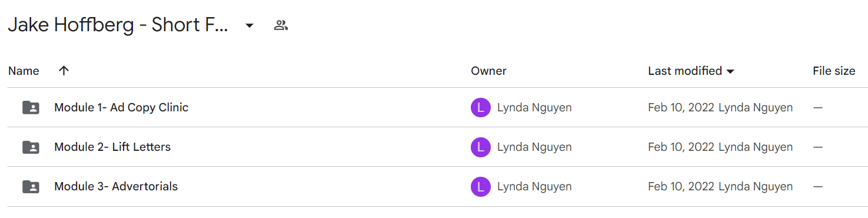Image resolution: width=868 pixels, height=218 pixels.
Task: Select Module 3- Advertorials shared folder icon
Action: (31, 187)
